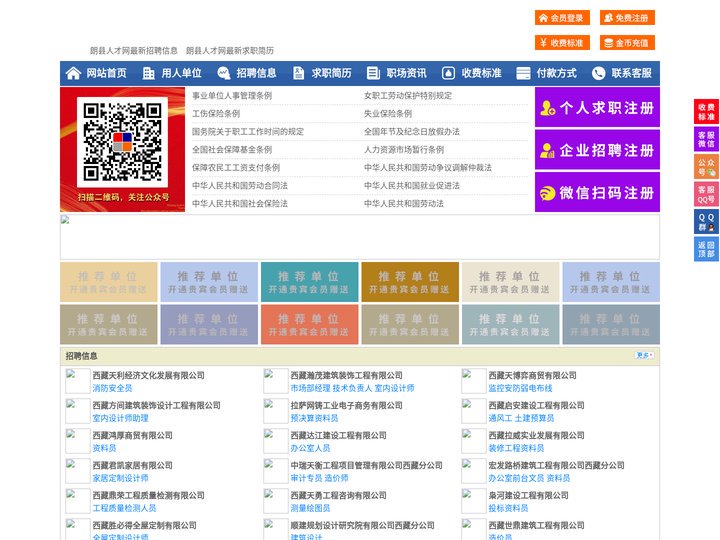
Task: Open 人力资源市场暂行条例 link
Action: tap(404, 149)
